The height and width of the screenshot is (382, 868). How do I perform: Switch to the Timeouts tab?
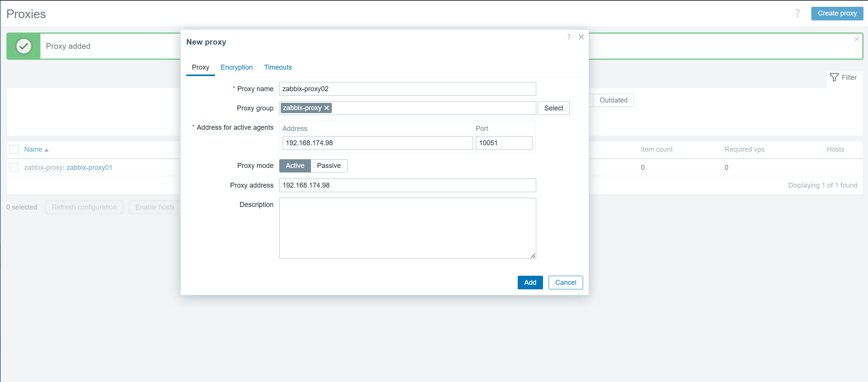click(278, 67)
